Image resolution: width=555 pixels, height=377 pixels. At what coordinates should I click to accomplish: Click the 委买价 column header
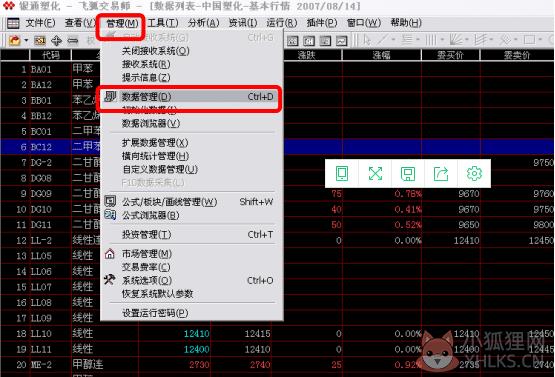tap(451, 55)
